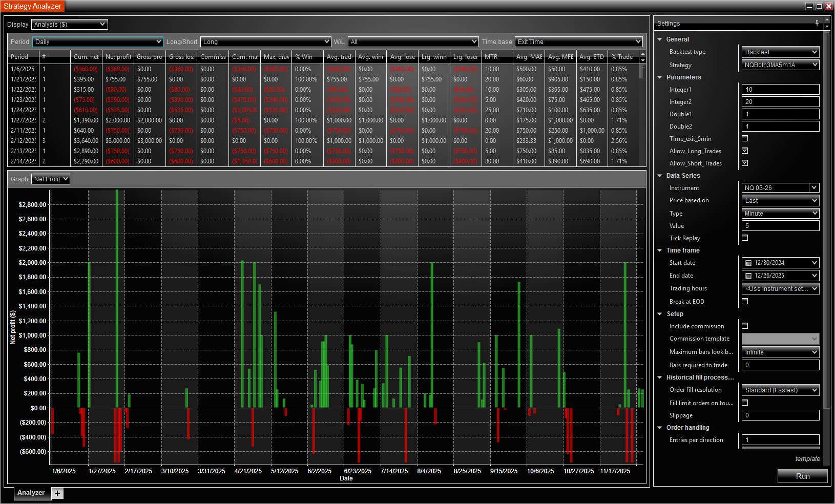Image resolution: width=835 pixels, height=504 pixels.
Task: Select the Analyzer tab
Action: [31, 493]
